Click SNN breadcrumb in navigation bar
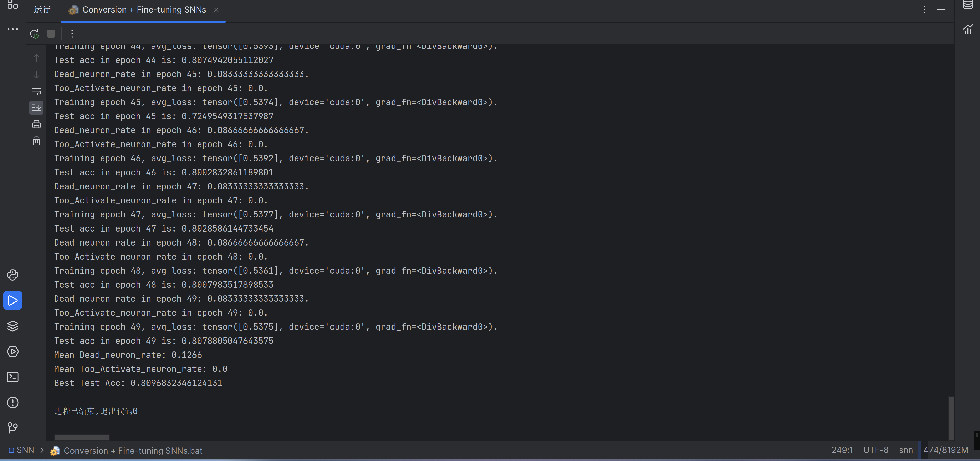Screen dimensions: 980x461 coord(25,450)
